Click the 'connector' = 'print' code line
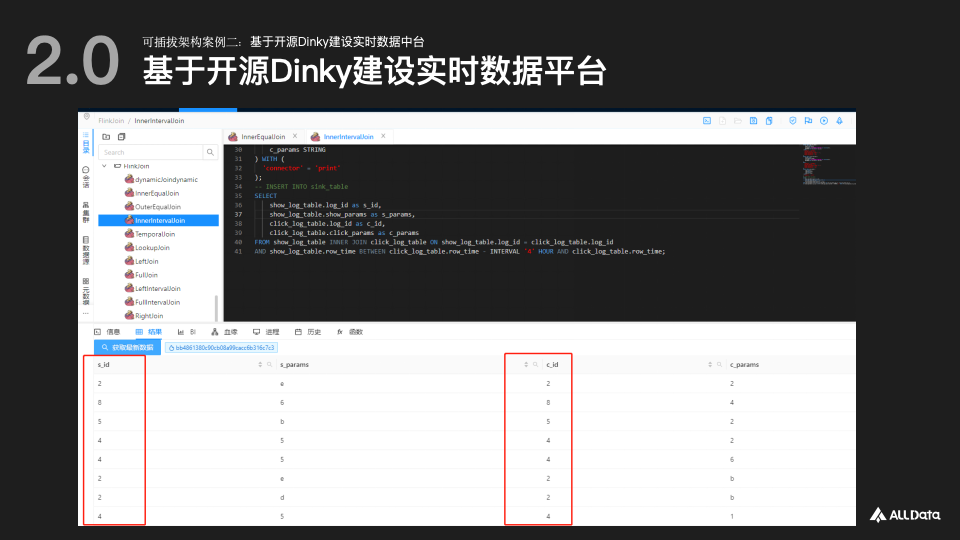The height and width of the screenshot is (540, 960). 301,168
